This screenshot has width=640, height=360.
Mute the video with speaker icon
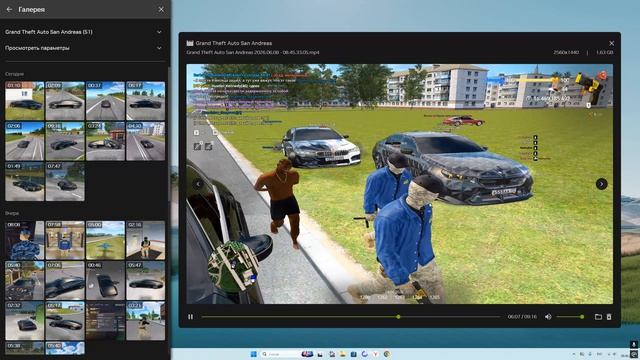[548, 317]
